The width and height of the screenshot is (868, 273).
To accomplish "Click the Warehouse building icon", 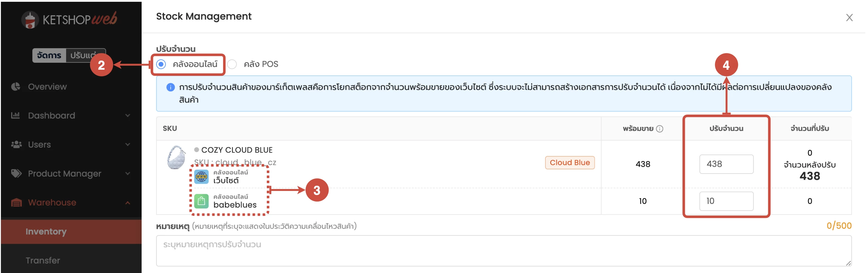I will [16, 203].
